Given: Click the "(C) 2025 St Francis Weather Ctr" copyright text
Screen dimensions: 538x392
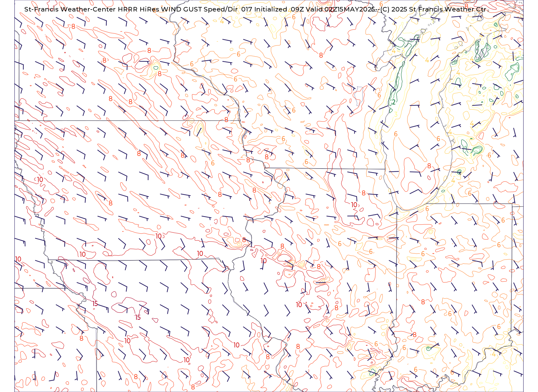Looking at the screenshot, I should (433, 9).
